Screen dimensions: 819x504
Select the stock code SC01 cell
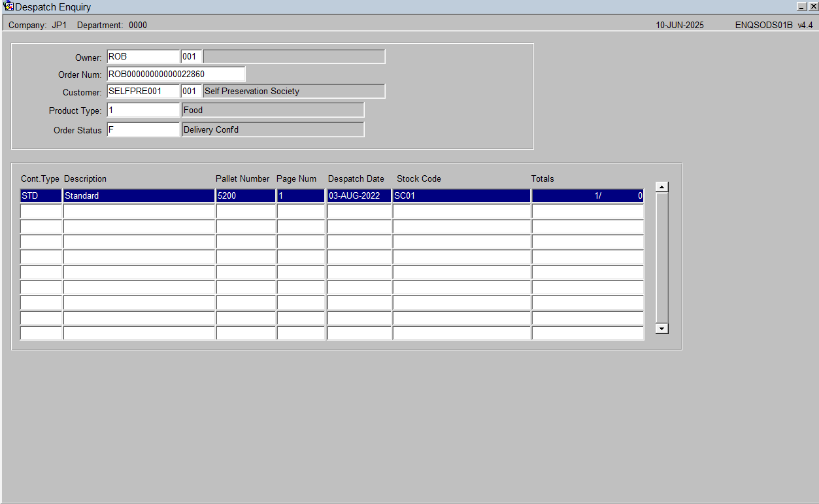[461, 195]
